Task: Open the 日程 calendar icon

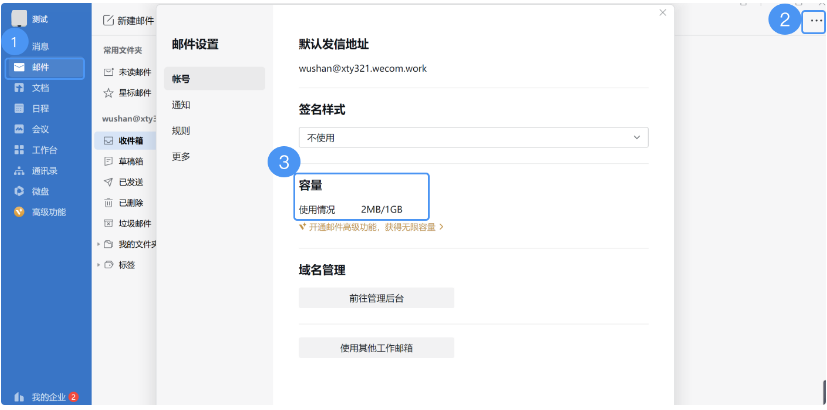Action: click(x=19, y=108)
